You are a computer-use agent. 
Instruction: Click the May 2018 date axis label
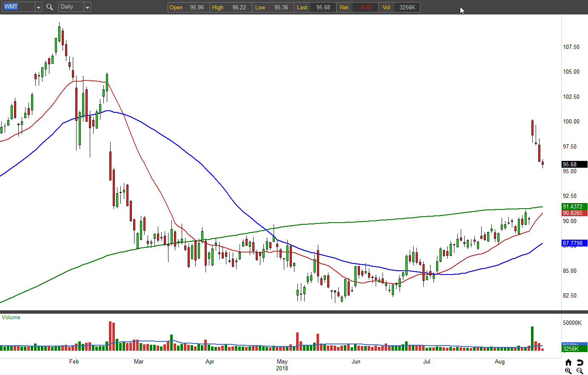click(282, 365)
